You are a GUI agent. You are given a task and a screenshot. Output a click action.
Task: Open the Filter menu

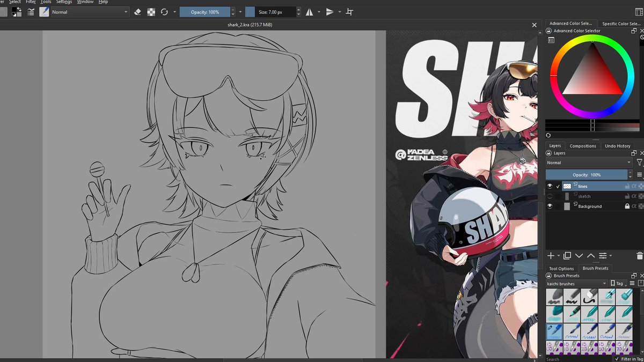(31, 2)
